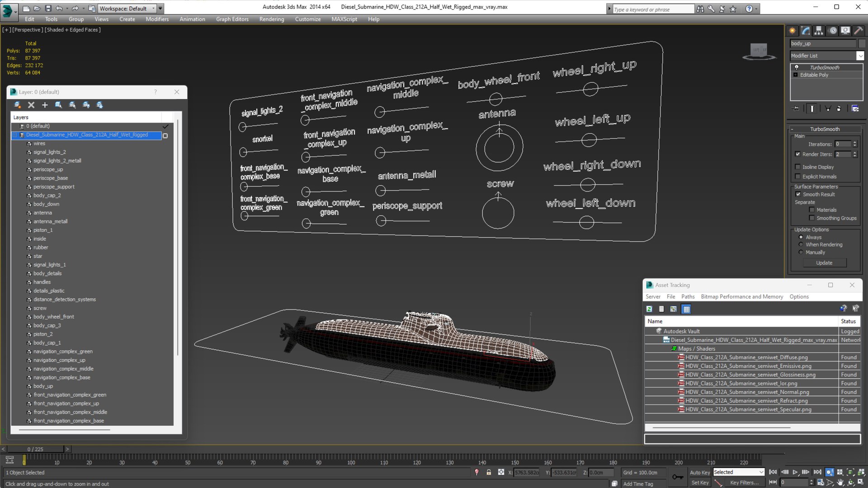Expand the Editable Poly modifier entry

click(796, 75)
